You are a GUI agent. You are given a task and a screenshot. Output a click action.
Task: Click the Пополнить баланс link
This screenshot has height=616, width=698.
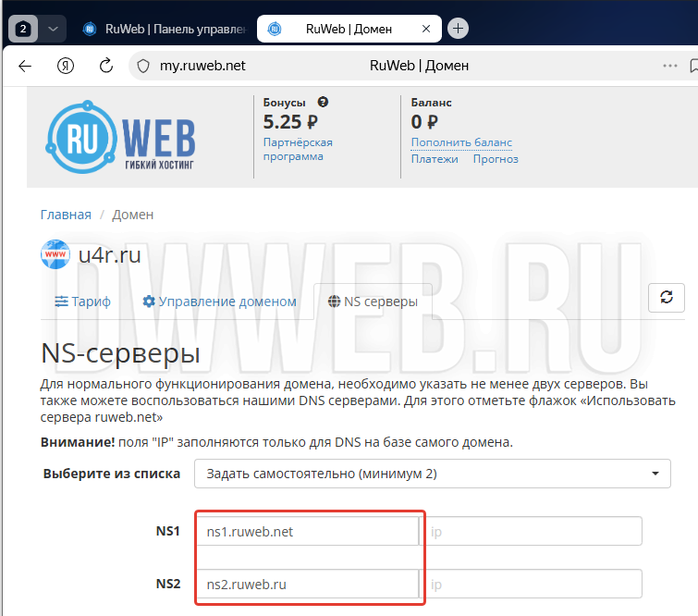[x=461, y=142]
